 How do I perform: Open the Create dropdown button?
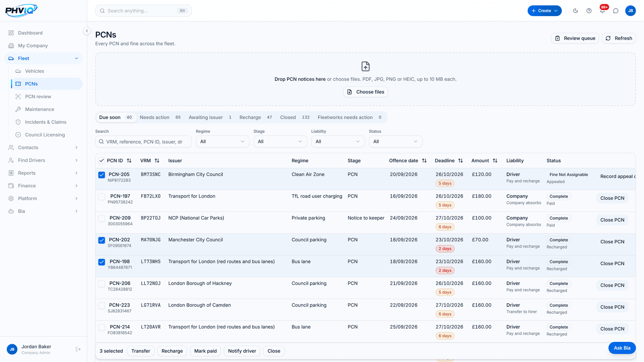pyautogui.click(x=545, y=11)
